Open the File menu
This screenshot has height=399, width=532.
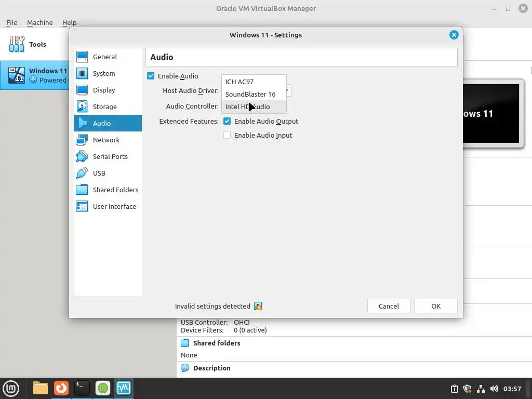(11, 22)
